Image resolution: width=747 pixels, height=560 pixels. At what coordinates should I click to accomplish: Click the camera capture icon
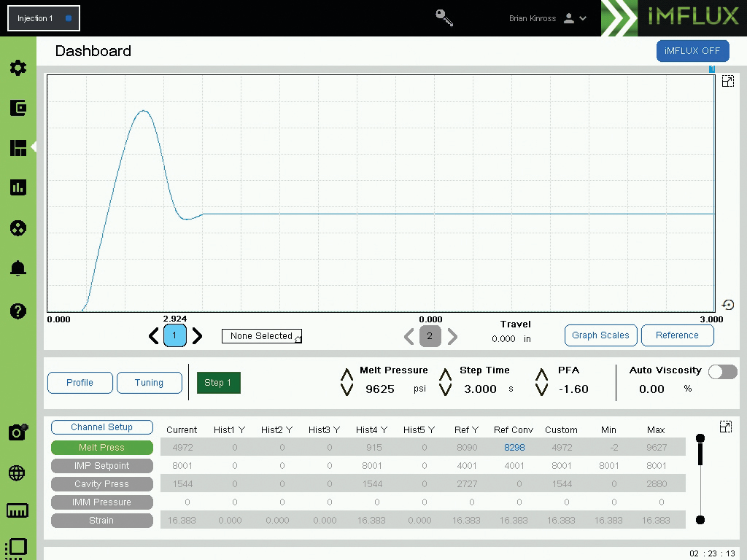(18, 432)
